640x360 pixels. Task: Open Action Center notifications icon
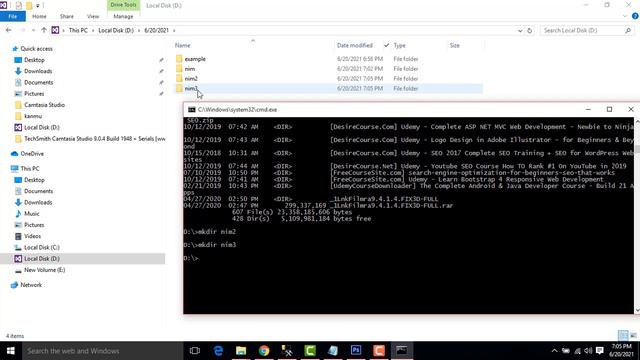[600, 351]
